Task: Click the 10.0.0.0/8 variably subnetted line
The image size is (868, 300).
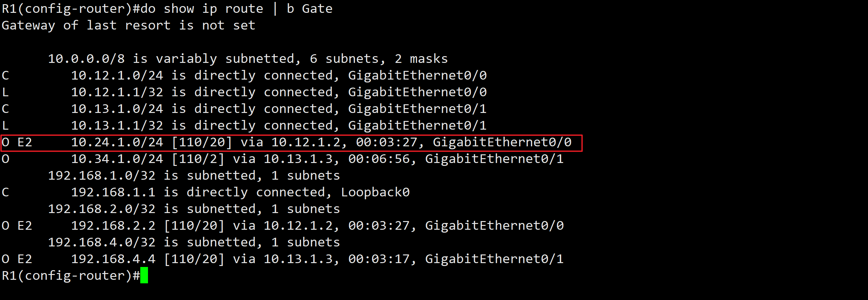Action: 248,59
